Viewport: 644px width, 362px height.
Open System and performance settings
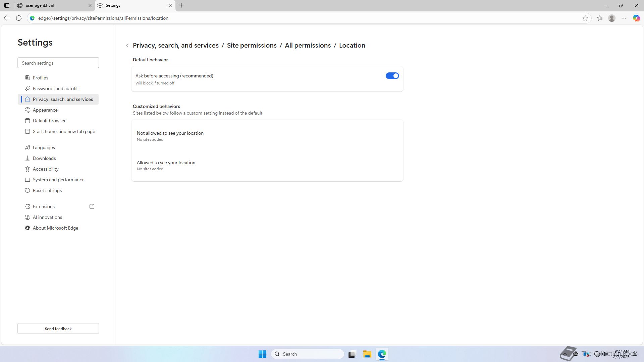click(x=58, y=180)
